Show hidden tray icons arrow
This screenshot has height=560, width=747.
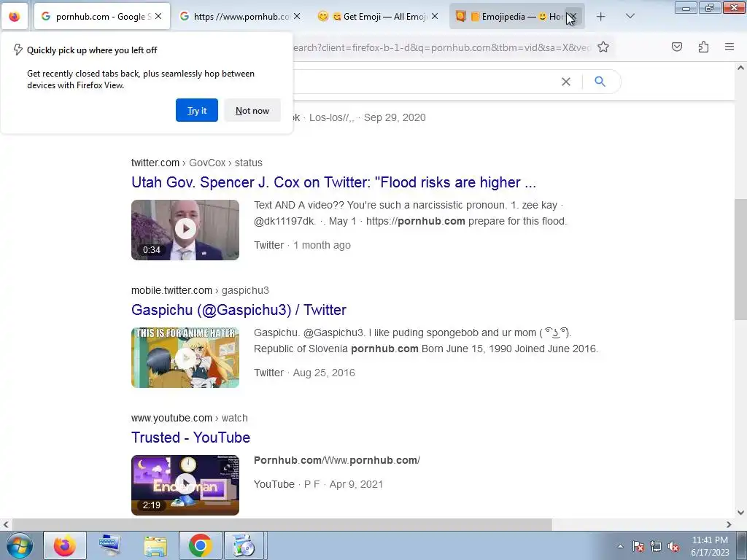point(620,546)
